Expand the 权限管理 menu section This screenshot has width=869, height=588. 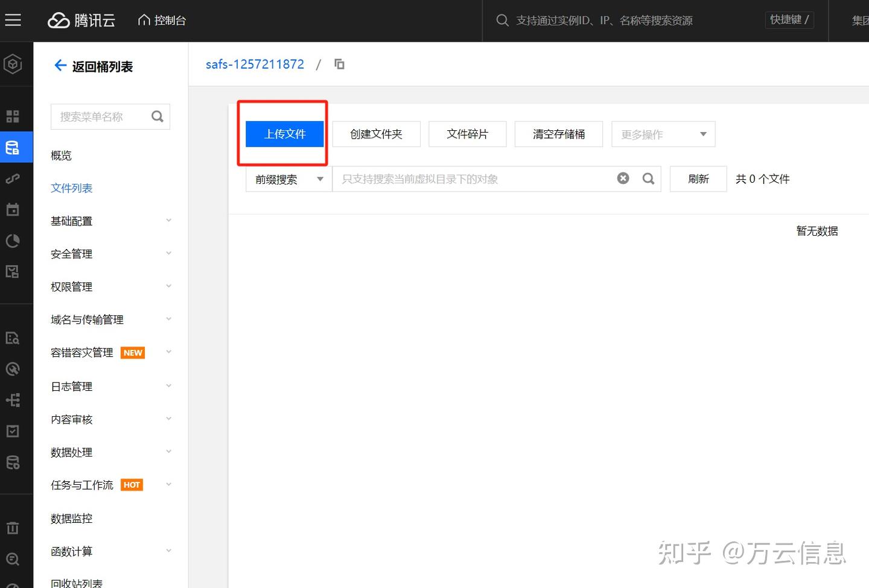[x=111, y=287]
